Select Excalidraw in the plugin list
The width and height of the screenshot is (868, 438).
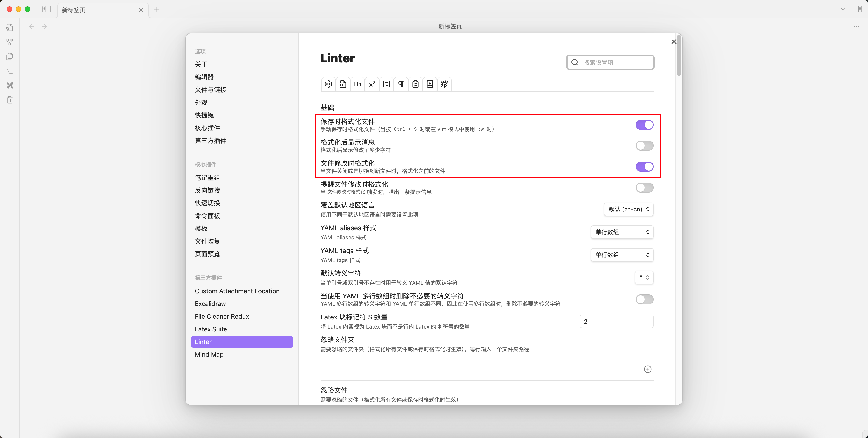click(210, 304)
